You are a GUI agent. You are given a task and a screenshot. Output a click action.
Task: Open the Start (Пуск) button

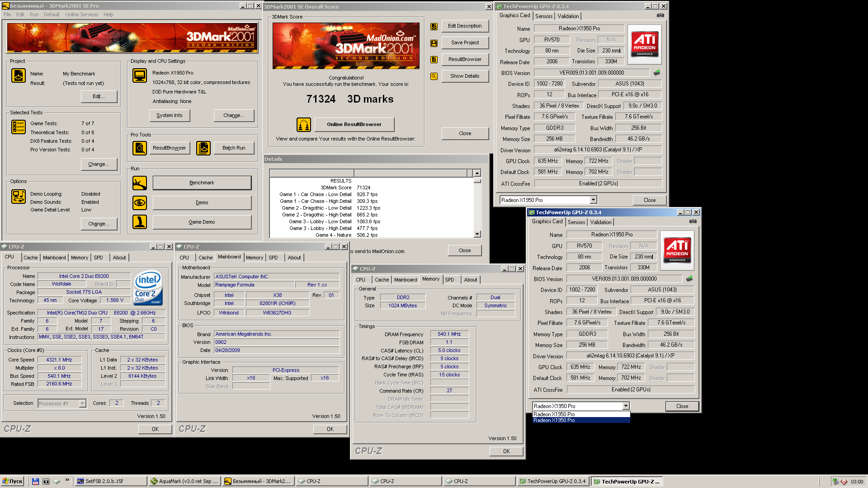13,481
